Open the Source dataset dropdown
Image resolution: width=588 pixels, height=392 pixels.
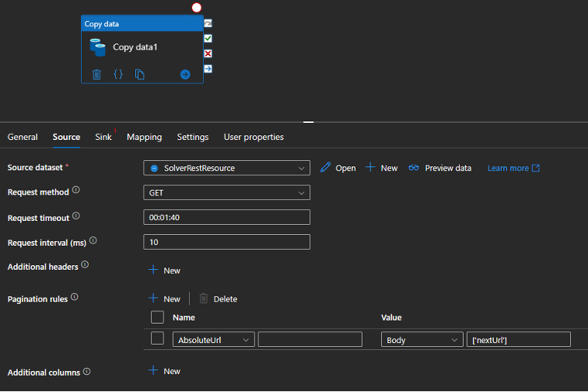(226, 168)
